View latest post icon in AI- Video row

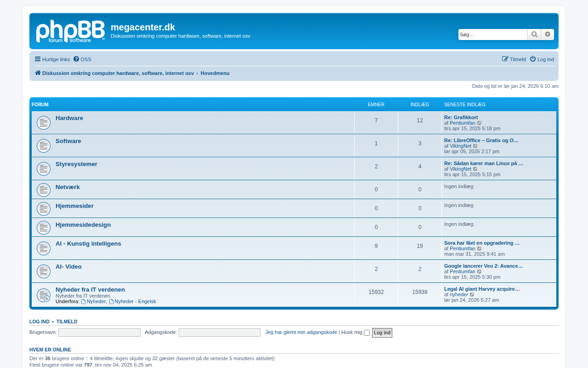pyautogui.click(x=480, y=271)
